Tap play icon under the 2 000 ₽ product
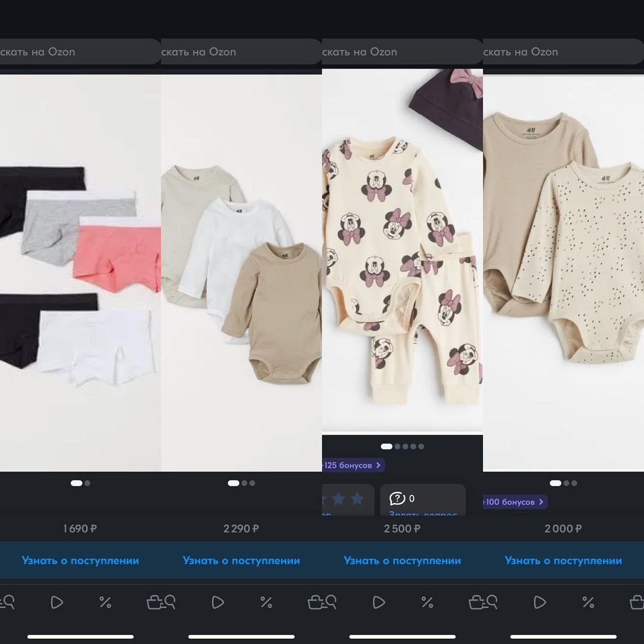This screenshot has width=644, height=644. point(540,602)
